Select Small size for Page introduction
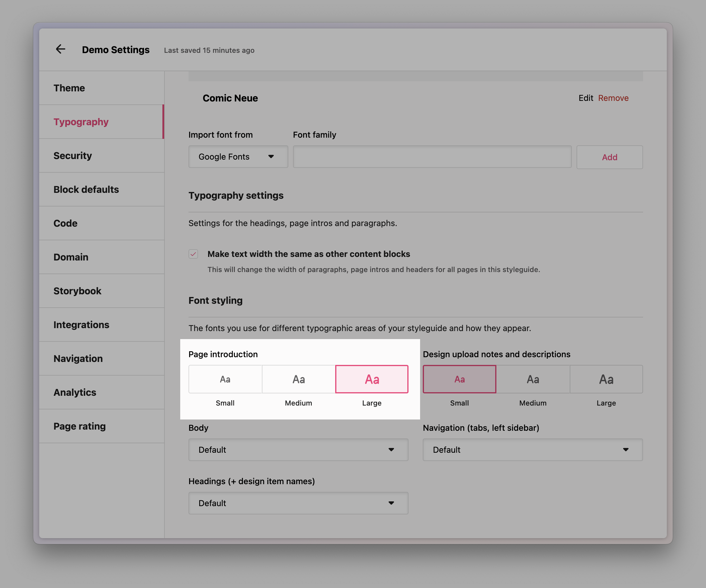706x588 pixels. coord(225,379)
